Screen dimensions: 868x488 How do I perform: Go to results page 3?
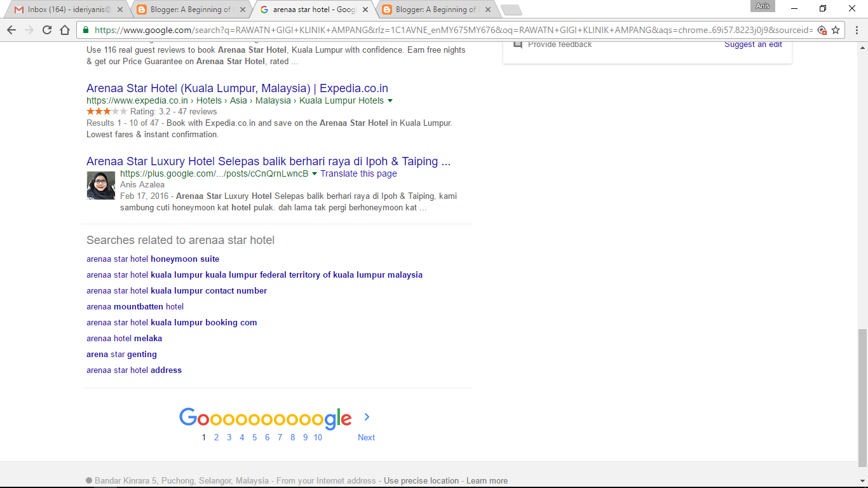click(x=229, y=437)
